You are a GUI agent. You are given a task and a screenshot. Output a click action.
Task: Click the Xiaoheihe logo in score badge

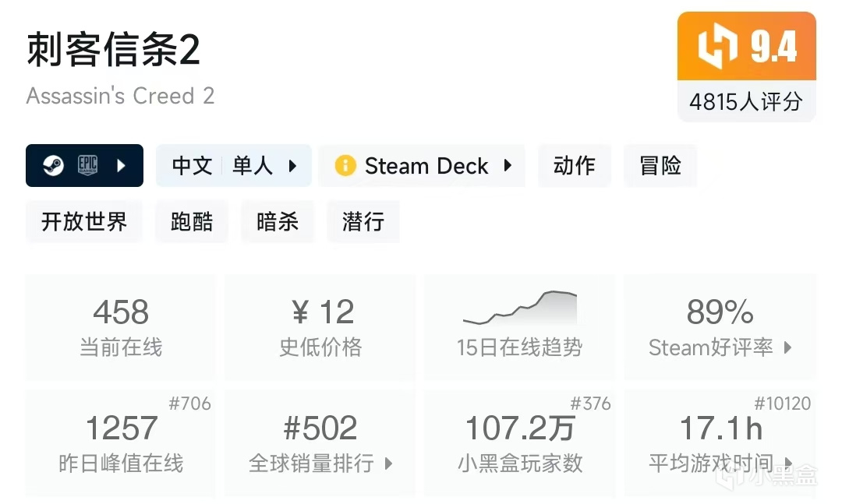[716, 47]
